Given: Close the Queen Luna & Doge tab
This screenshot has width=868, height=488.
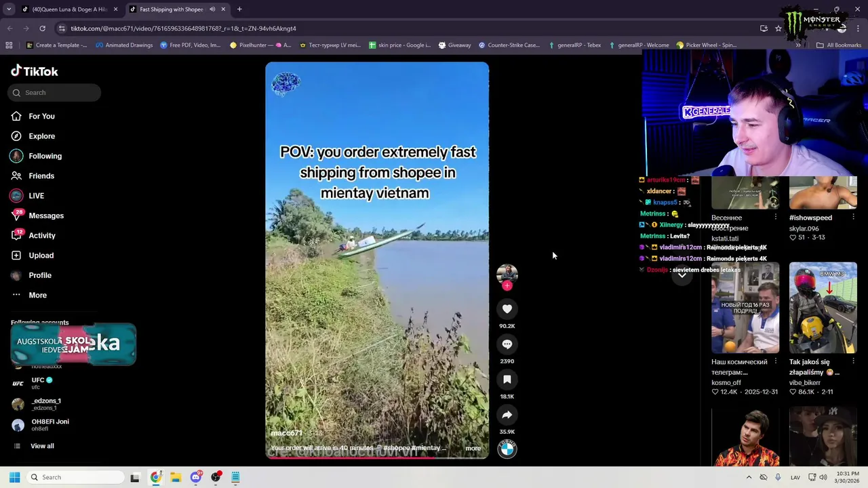Looking at the screenshot, I should [x=115, y=9].
